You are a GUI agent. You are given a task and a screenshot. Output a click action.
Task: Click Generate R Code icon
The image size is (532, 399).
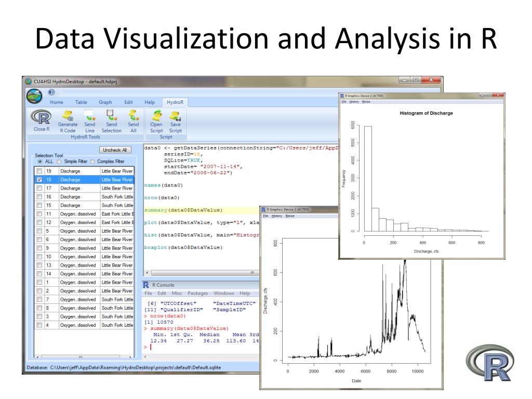(x=68, y=115)
